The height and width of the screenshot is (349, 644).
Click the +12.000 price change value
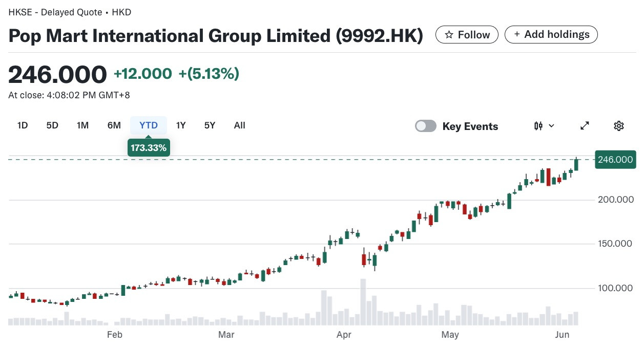tap(142, 74)
